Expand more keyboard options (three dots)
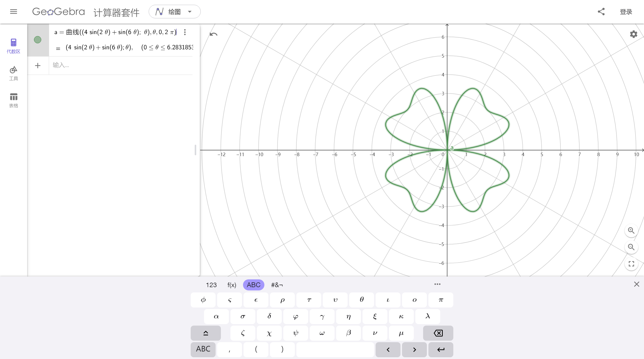The height and width of the screenshot is (359, 644). (437, 284)
